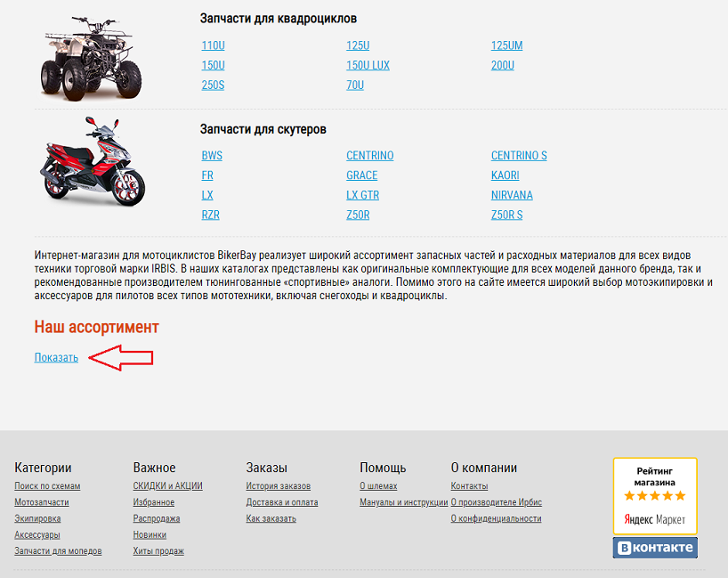
Task: Click the Показать link under Наш ассортимент
Action: (56, 358)
